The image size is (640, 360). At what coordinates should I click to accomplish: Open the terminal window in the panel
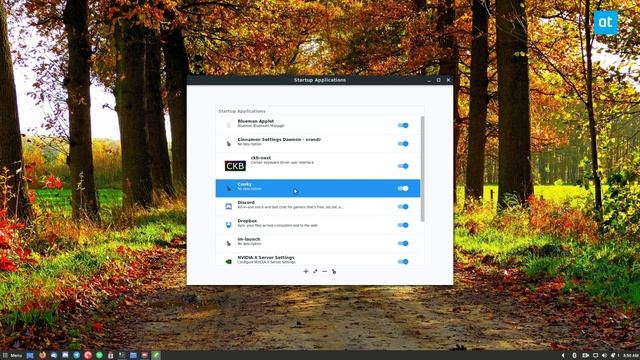click(x=122, y=355)
